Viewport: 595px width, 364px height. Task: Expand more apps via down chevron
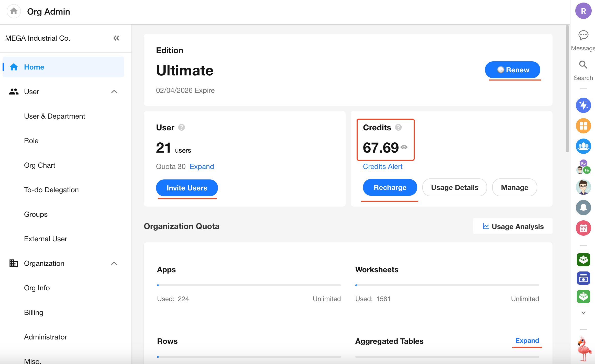583,313
